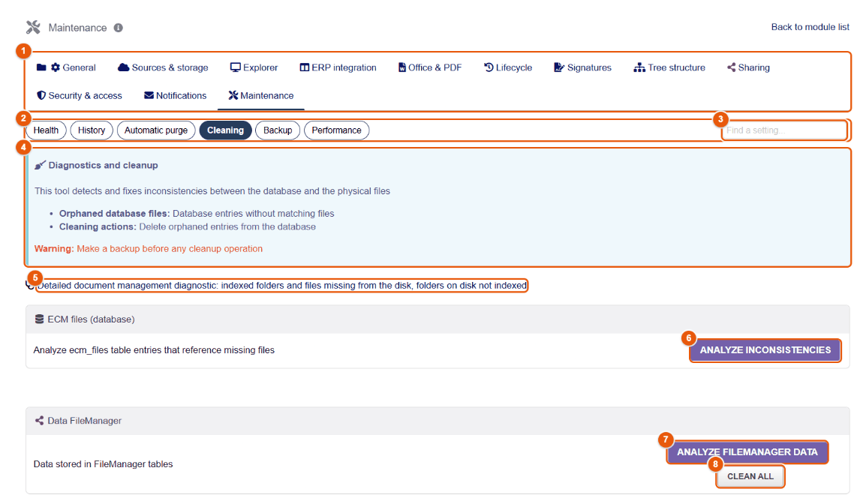This screenshot has width=857, height=504.
Task: Click the share icon next to Data FileManager
Action: coord(39,421)
